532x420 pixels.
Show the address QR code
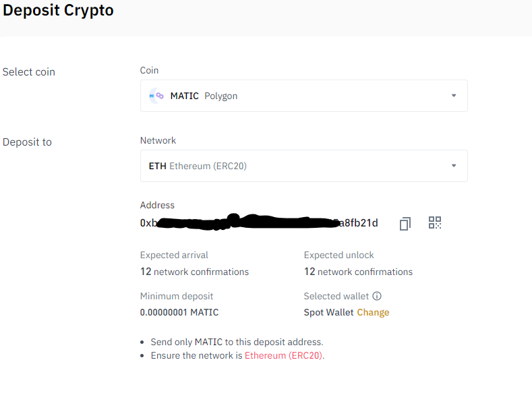tap(435, 222)
